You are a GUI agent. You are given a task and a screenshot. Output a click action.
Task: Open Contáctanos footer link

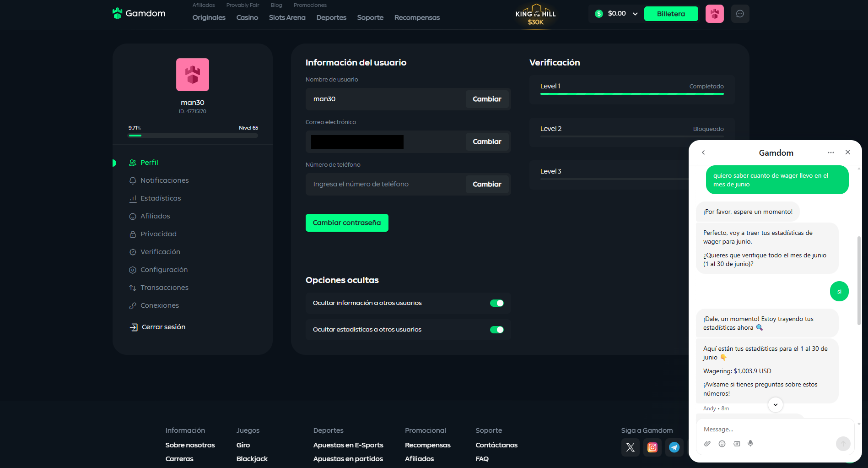click(x=496, y=445)
